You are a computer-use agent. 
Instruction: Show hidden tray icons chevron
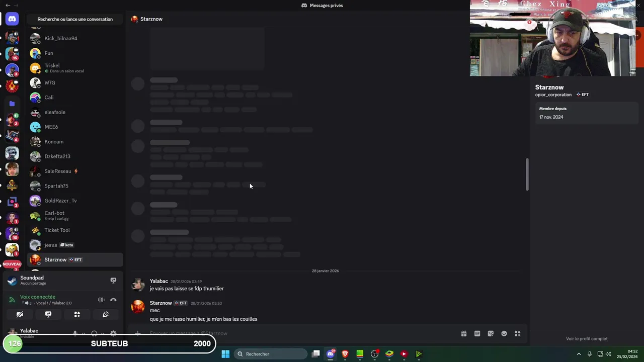[x=579, y=354]
